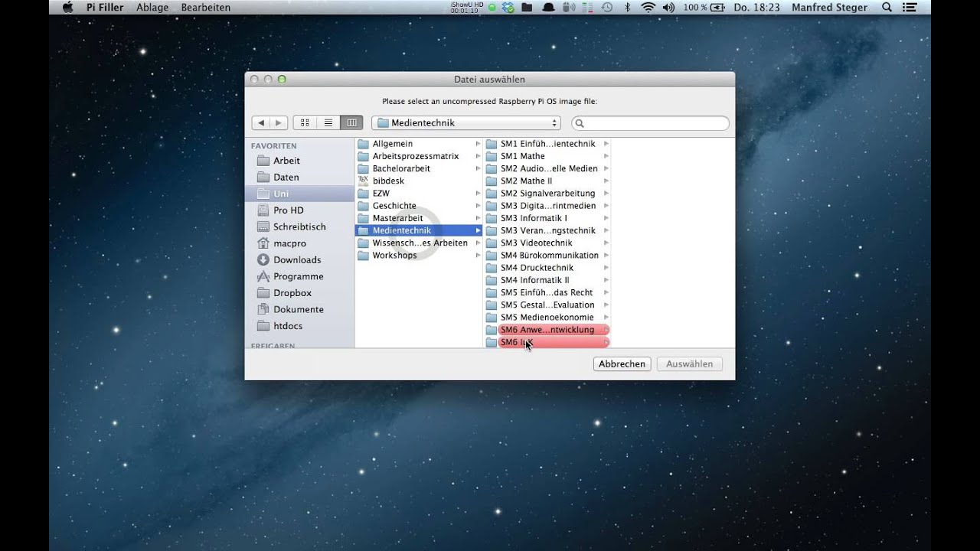Switch to list view
This screenshot has width=980, height=551.
[x=328, y=122]
